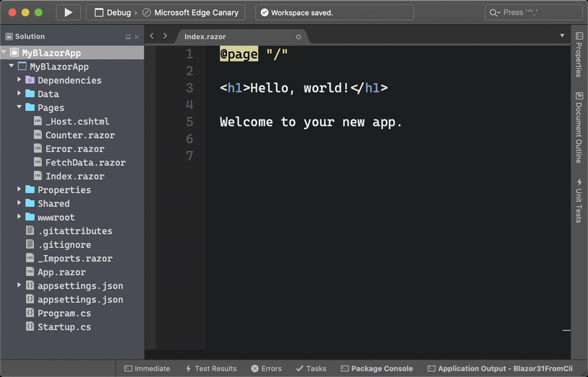Click the 'Welcome to your new app.' line
Image resolution: width=588 pixels, height=377 pixels.
311,122
